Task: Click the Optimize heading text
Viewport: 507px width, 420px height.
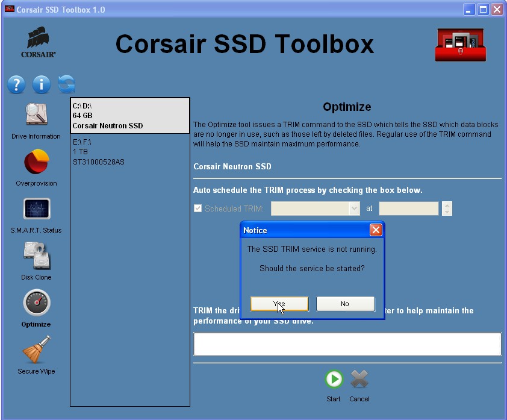Action: pyautogui.click(x=347, y=107)
